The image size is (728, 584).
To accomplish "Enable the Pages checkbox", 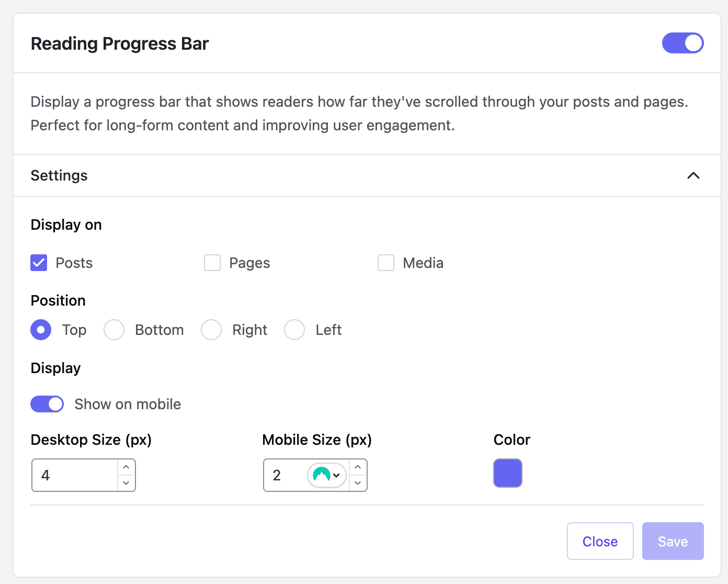I will tap(212, 263).
